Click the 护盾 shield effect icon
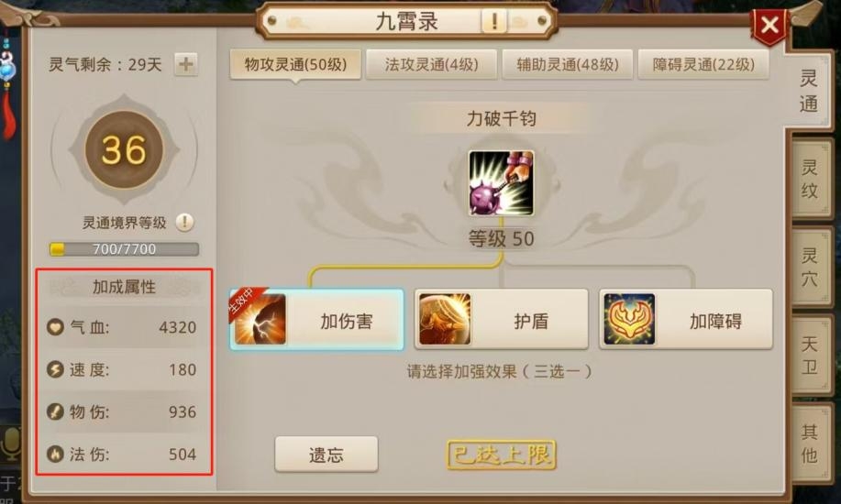 coord(444,320)
